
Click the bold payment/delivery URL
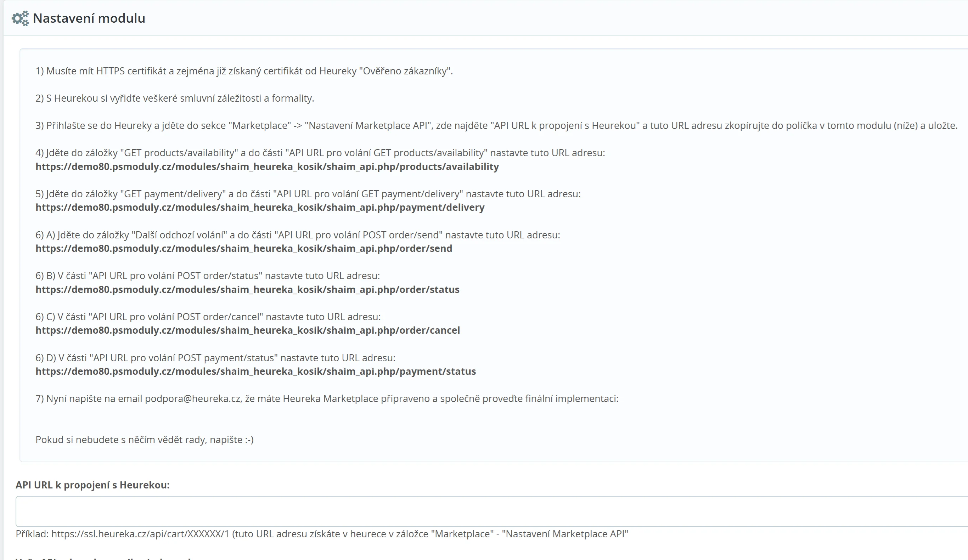(260, 208)
